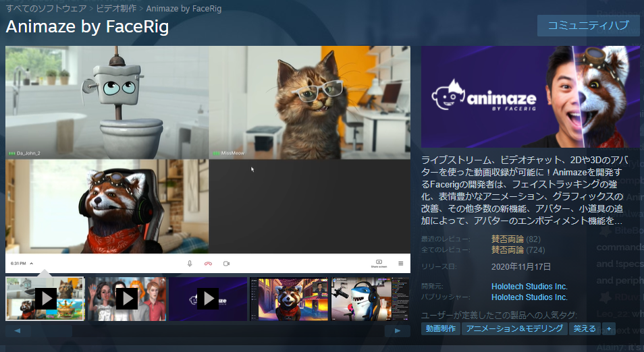The image size is (644, 352).
Task: Click the main video player area
Action: coord(208,159)
